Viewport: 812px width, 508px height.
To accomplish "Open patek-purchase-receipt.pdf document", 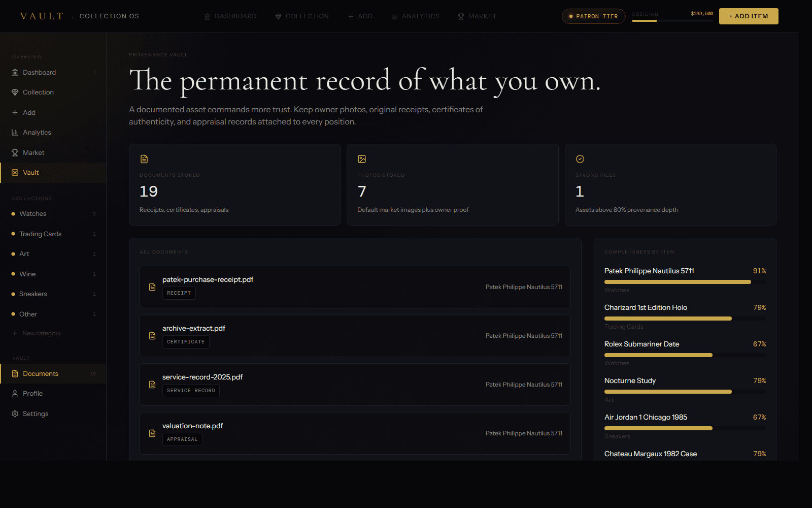I will (355, 287).
